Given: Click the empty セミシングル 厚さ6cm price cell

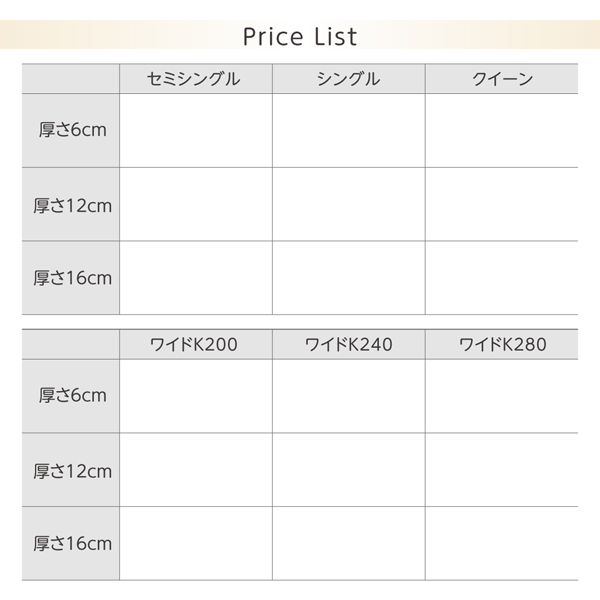Looking at the screenshot, I should 195,130.
